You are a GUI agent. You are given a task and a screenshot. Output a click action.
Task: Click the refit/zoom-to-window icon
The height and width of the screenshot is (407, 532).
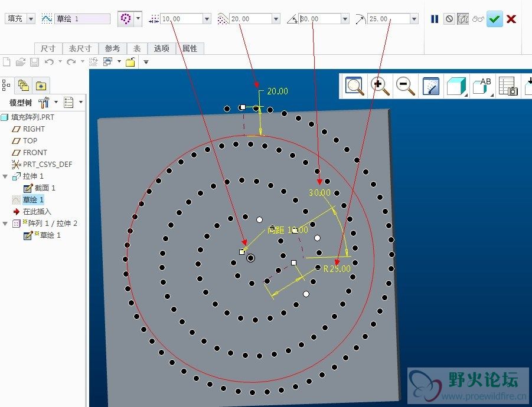click(354, 86)
